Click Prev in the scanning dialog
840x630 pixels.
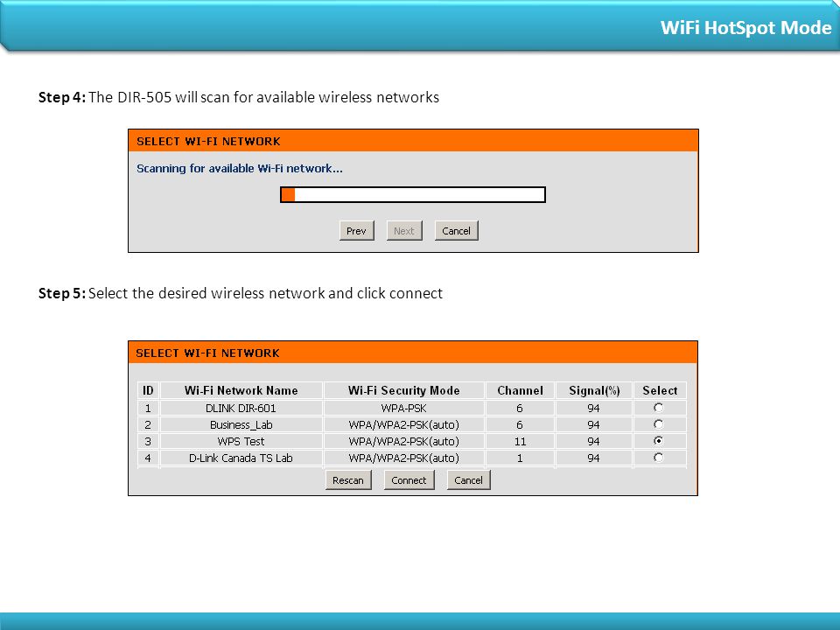pyautogui.click(x=356, y=231)
